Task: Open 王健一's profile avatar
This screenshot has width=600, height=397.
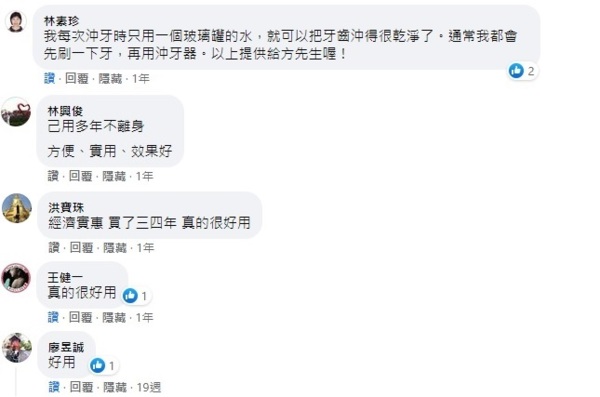Action: (x=16, y=278)
